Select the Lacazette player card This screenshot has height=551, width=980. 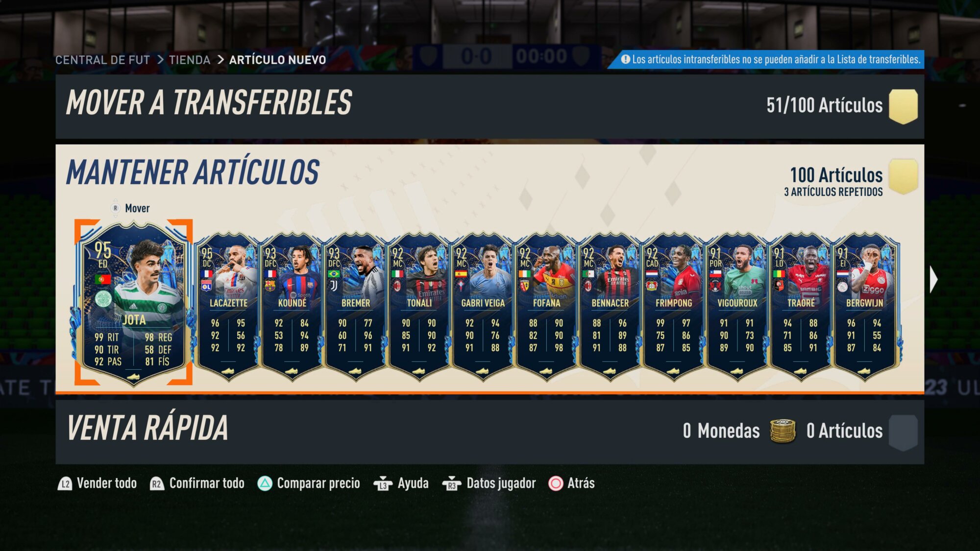pos(228,307)
